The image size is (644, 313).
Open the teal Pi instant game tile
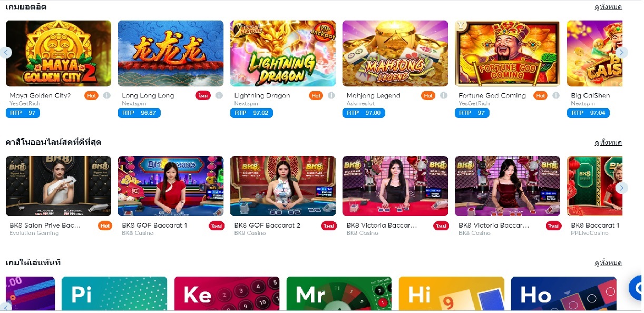(114, 294)
